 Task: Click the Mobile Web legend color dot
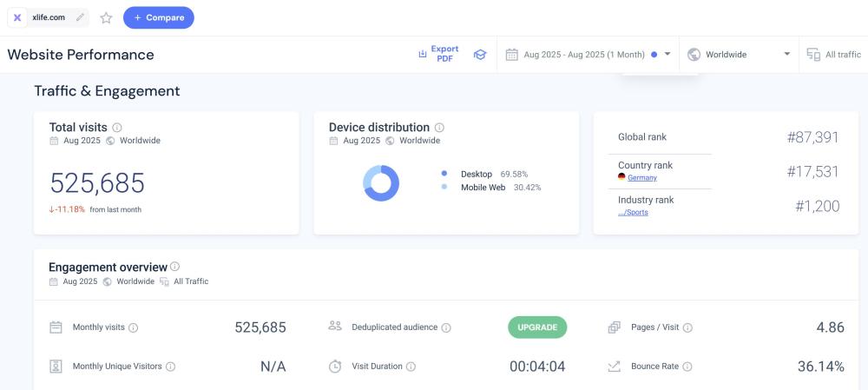tap(444, 187)
